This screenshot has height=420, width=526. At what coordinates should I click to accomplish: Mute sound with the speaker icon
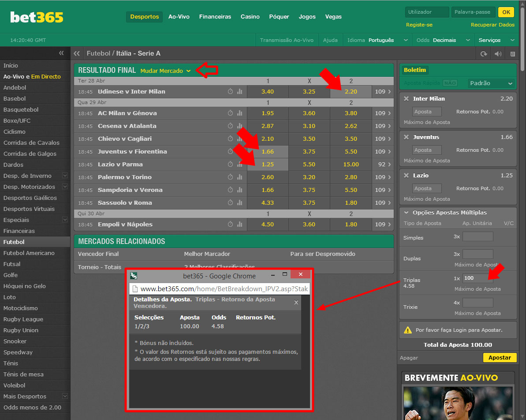[x=498, y=54]
